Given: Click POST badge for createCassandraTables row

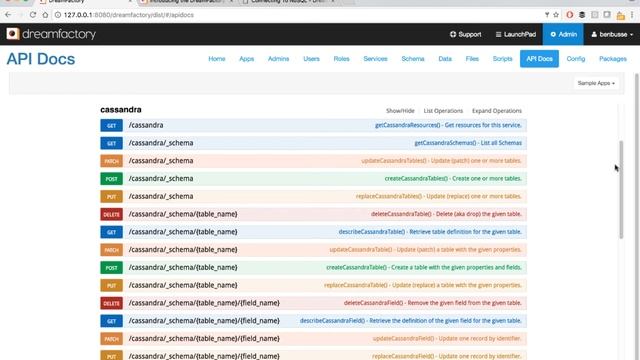Looking at the screenshot, I should point(111,179).
